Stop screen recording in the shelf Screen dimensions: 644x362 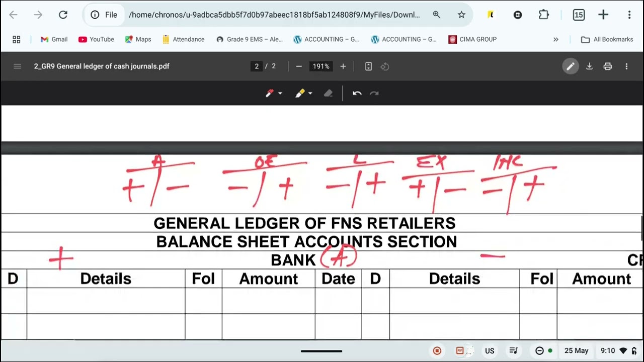437,351
